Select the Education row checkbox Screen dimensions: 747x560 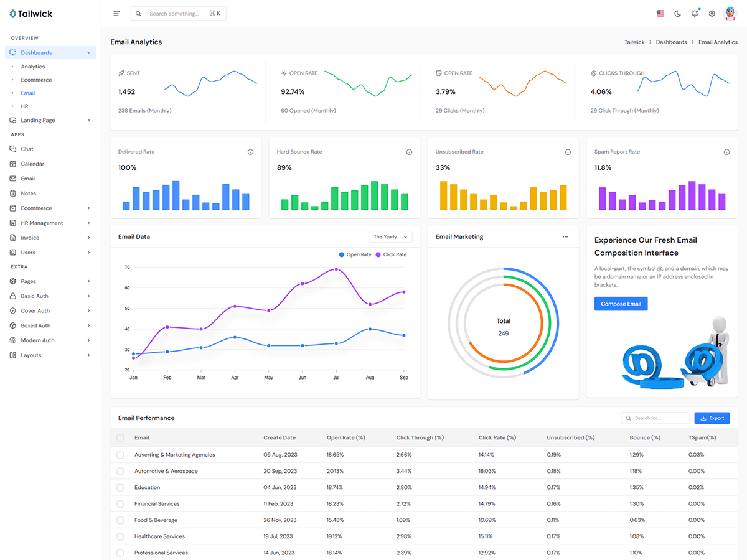(x=121, y=488)
